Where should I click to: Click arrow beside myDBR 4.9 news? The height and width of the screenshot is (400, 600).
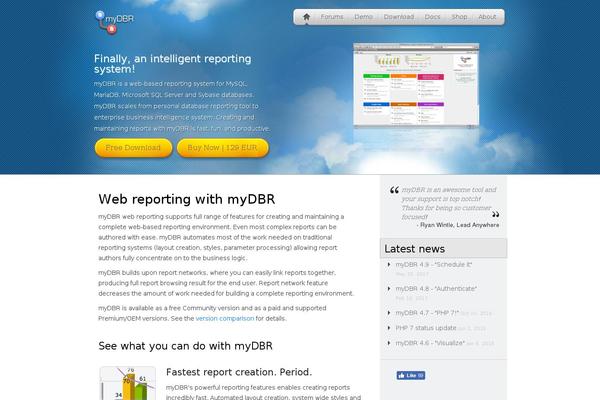point(389,264)
